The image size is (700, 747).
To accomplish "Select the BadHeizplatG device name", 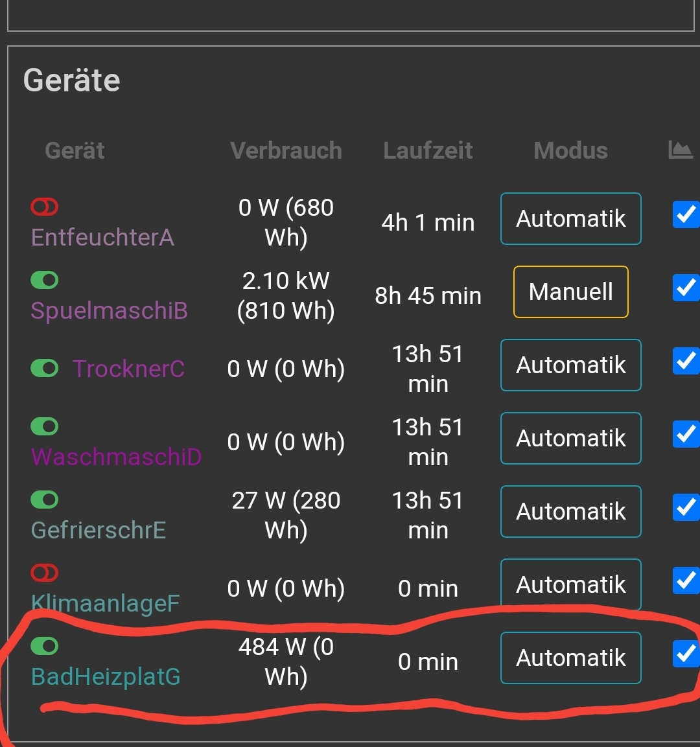I will click(x=106, y=676).
